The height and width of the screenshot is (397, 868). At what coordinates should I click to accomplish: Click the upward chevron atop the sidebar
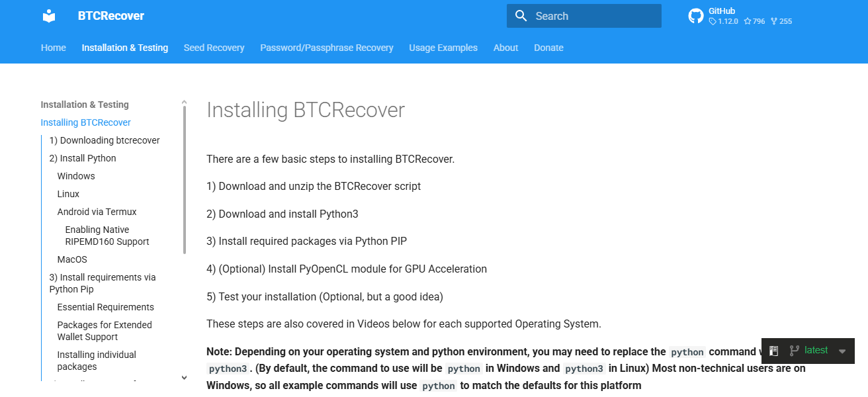184,103
